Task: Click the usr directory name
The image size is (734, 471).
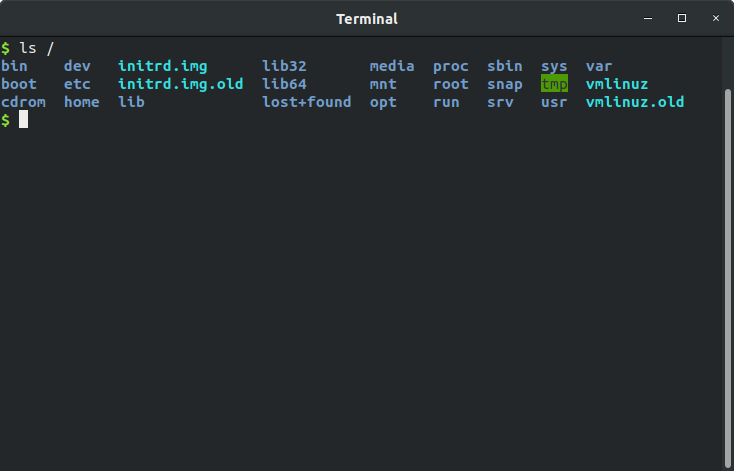Action: (554, 102)
